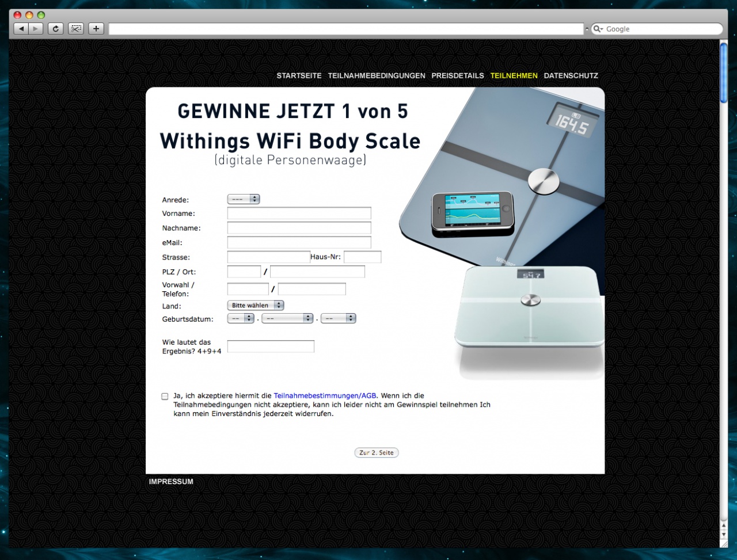Open the DATENSCHUTZ page
737x560 pixels.
coord(571,75)
